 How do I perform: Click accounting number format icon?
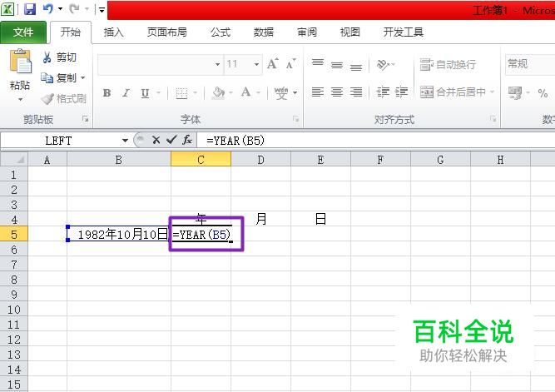click(x=515, y=92)
